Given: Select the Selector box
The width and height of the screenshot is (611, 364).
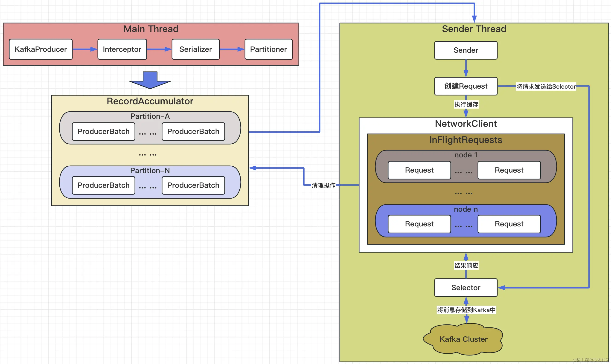Looking at the screenshot, I should click(466, 287).
